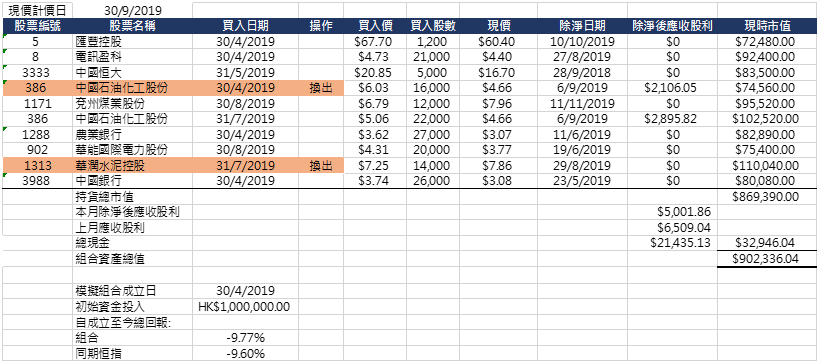Select highlighted stock code cell 1313

[x=38, y=166]
